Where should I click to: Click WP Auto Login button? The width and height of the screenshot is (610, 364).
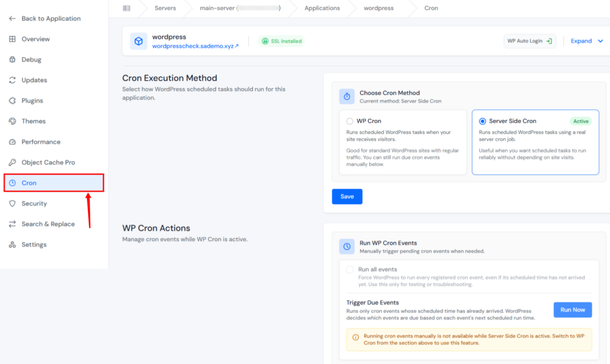[x=530, y=41]
